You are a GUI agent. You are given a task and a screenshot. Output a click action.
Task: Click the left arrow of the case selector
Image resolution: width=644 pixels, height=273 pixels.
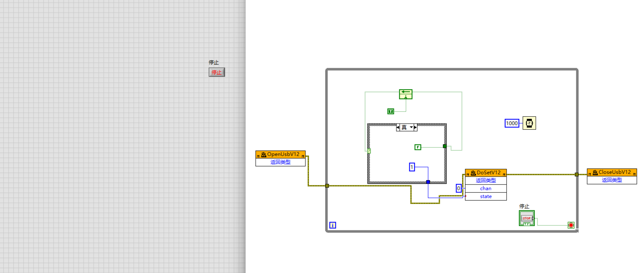(398, 127)
